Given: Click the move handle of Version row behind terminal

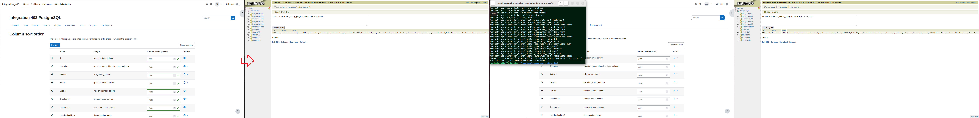Looking at the screenshot, I should [x=542, y=91].
